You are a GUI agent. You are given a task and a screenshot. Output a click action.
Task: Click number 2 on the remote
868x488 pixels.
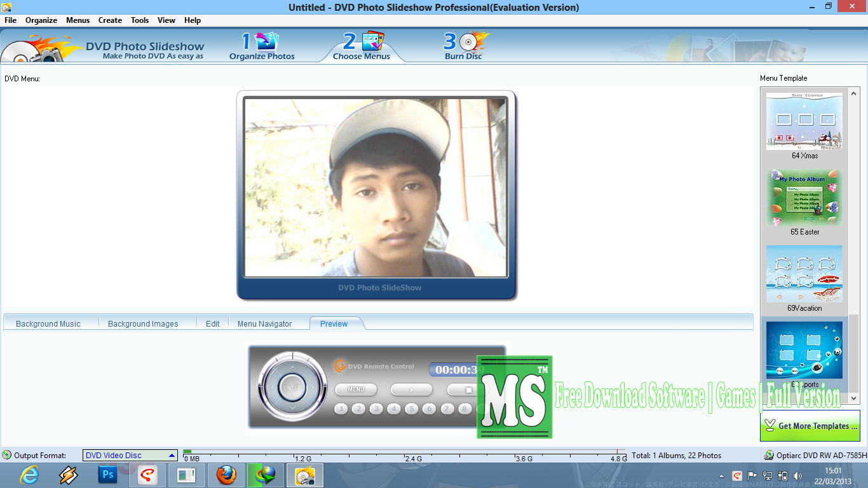tap(358, 409)
